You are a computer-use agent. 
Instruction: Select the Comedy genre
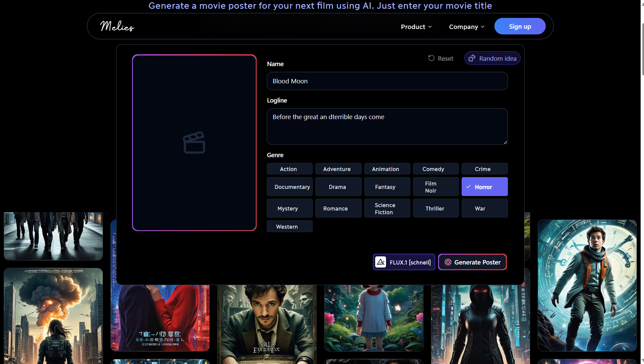pos(436,169)
